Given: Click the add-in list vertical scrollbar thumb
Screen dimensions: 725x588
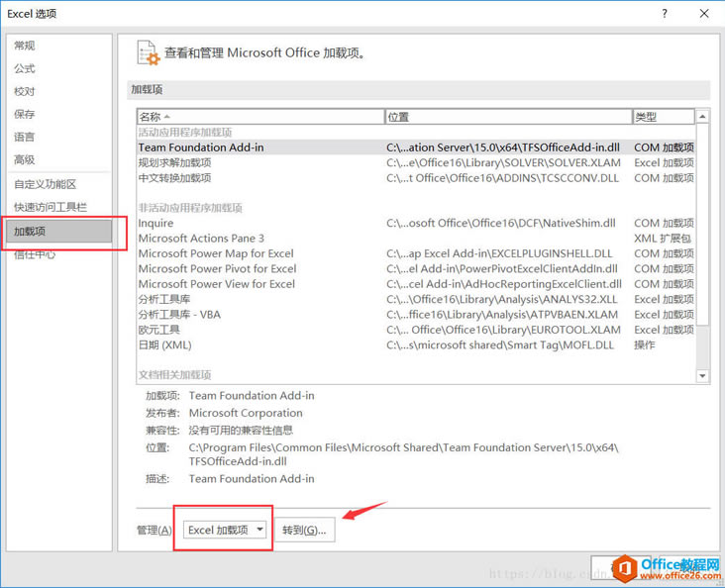Looking at the screenshot, I should pyautogui.click(x=702, y=224).
